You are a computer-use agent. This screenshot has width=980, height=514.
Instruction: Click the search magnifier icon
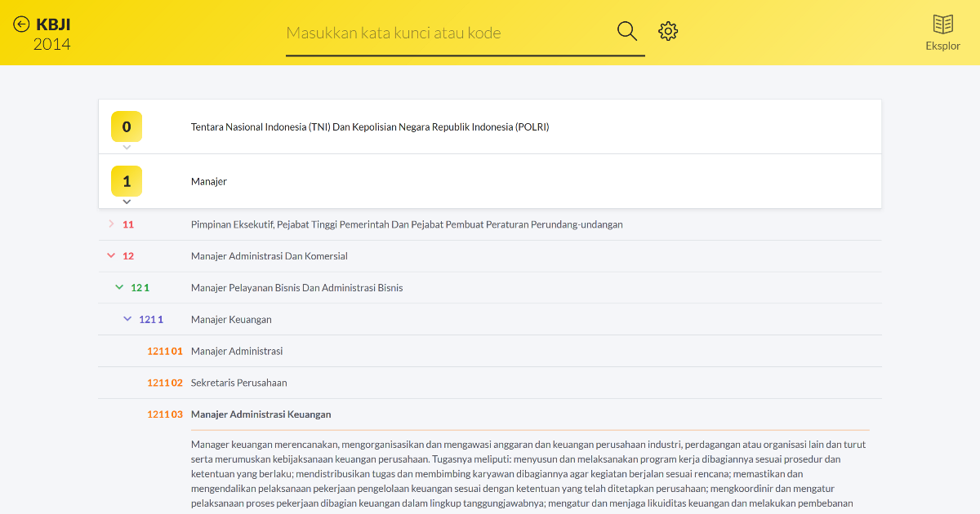tap(626, 30)
